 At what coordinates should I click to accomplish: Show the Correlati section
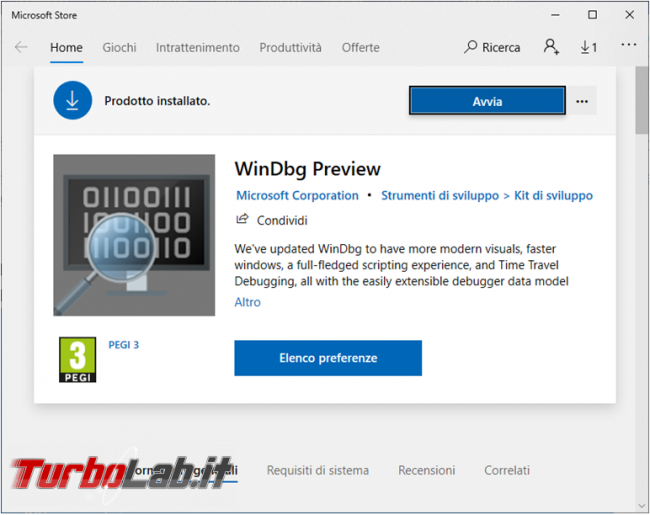point(507,470)
